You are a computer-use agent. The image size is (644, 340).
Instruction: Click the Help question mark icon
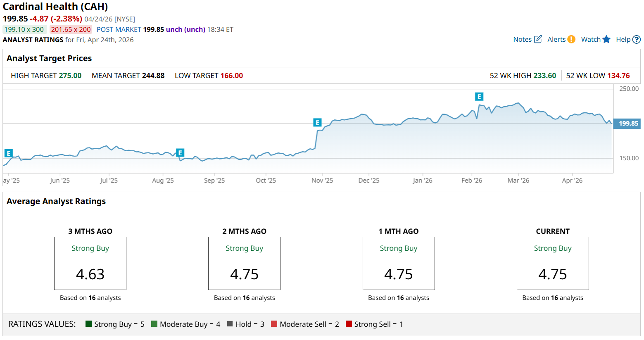pos(637,40)
